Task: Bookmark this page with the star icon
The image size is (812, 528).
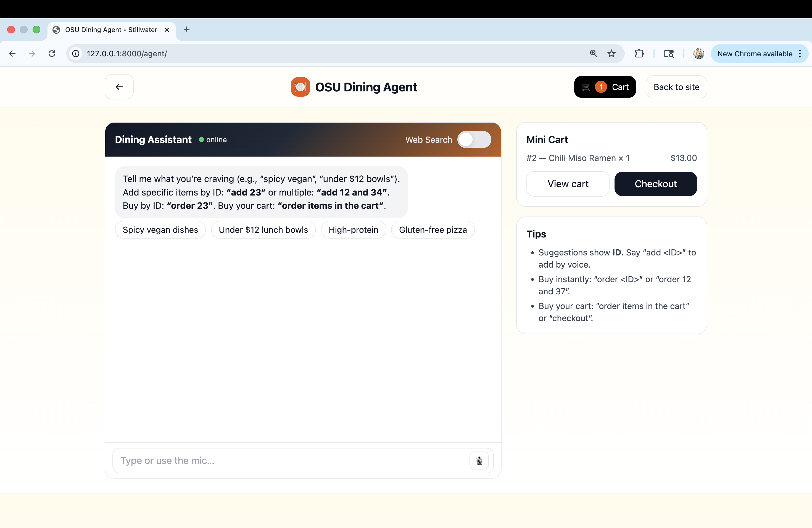Action: [611, 54]
